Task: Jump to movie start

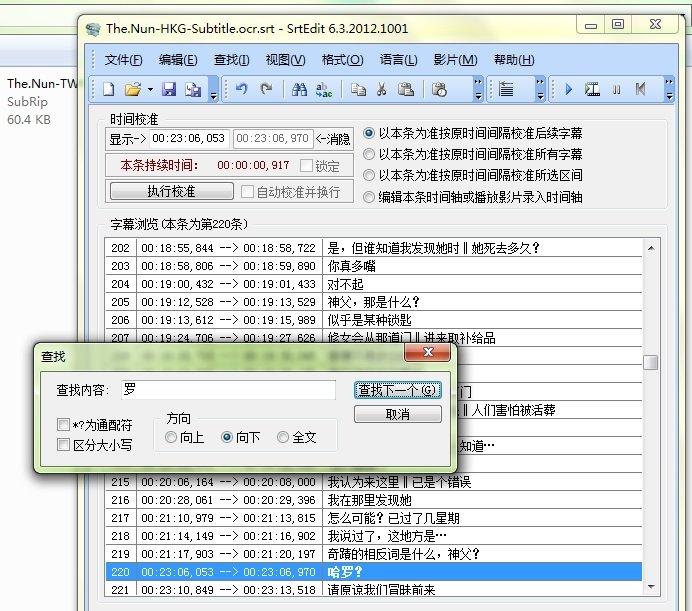Action: [x=640, y=90]
